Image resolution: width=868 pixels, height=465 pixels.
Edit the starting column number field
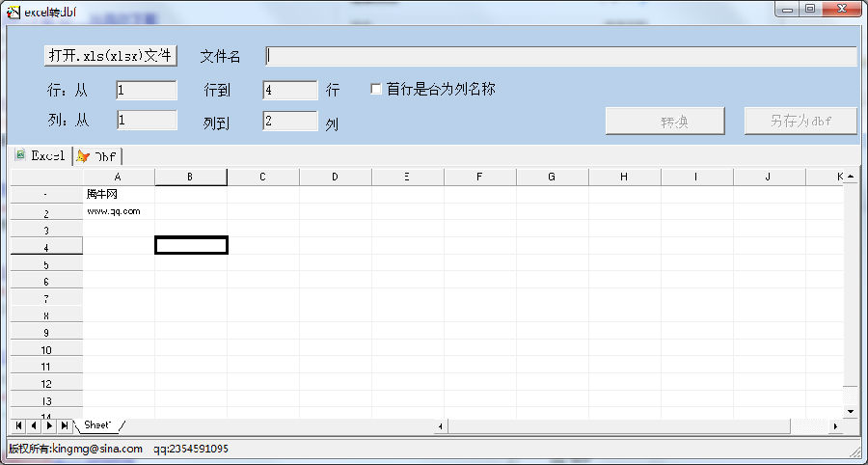147,121
